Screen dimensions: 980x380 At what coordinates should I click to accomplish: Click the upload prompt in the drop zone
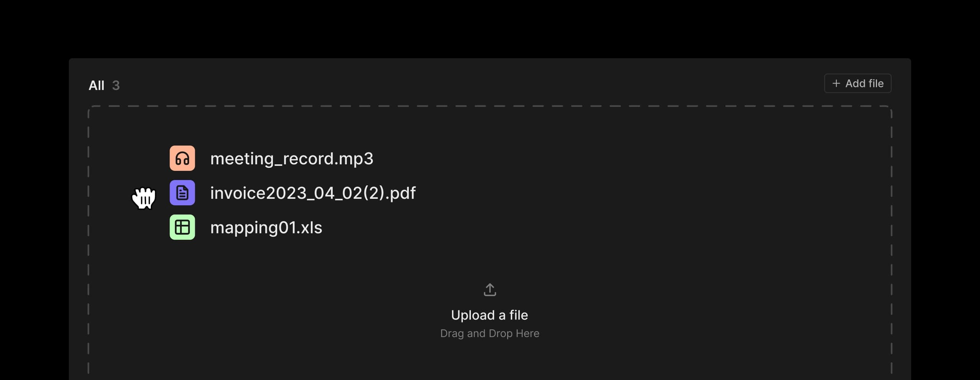pyautogui.click(x=489, y=315)
